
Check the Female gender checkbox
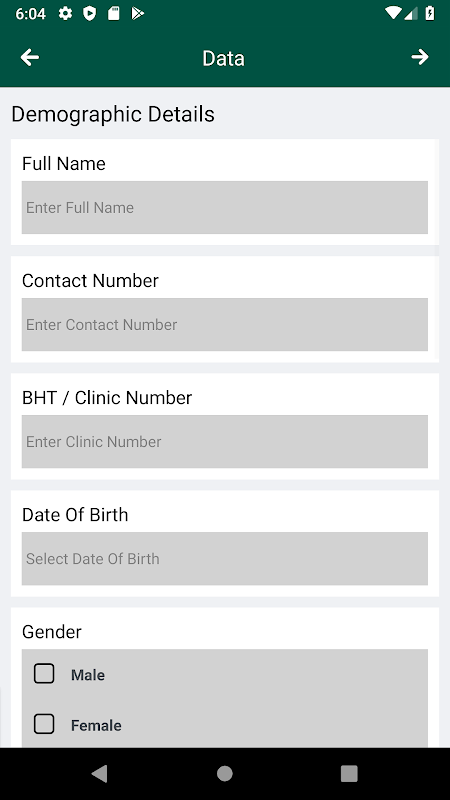coord(44,724)
